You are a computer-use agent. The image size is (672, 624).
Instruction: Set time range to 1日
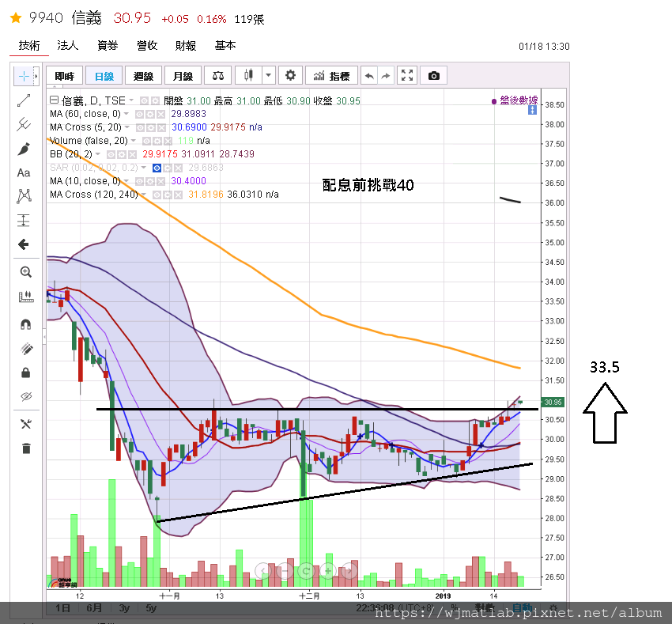(x=63, y=607)
